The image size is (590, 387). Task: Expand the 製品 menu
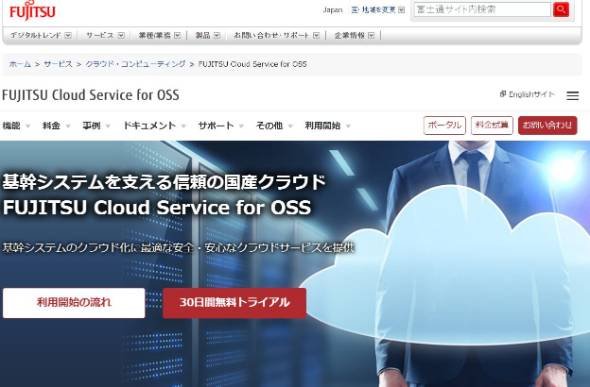(x=207, y=35)
